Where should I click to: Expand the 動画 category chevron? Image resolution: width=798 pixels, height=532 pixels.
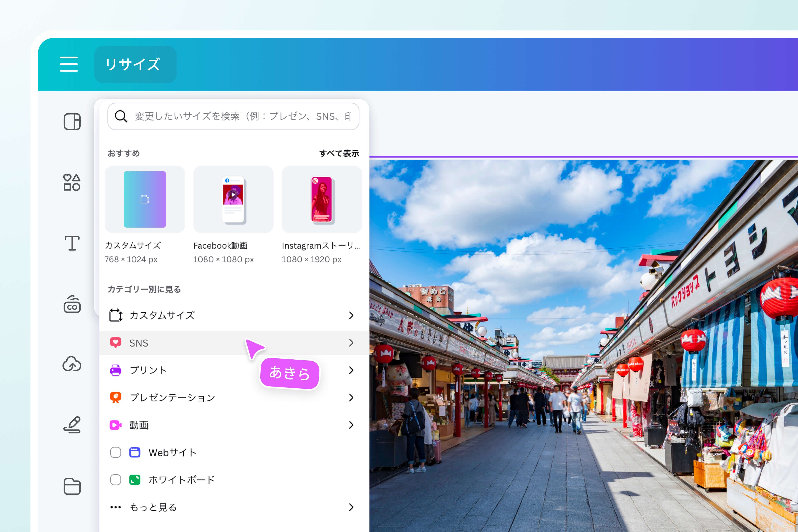click(x=351, y=425)
